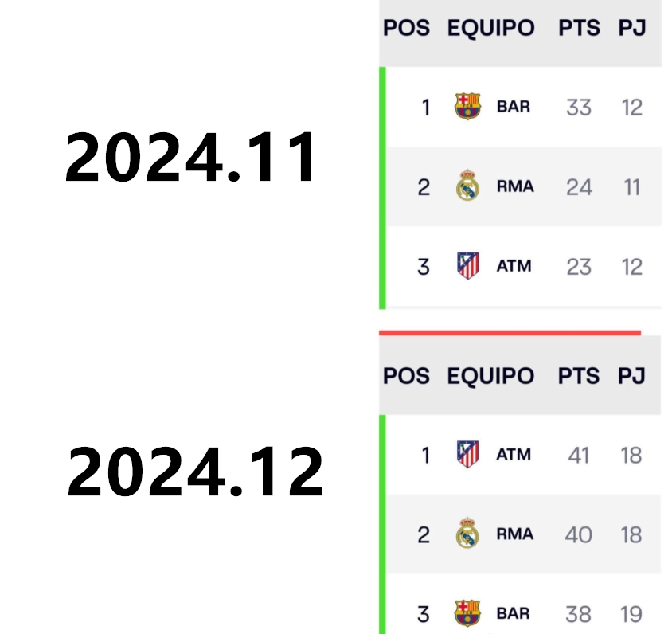Click the PTS column header in the top table

coord(579,28)
